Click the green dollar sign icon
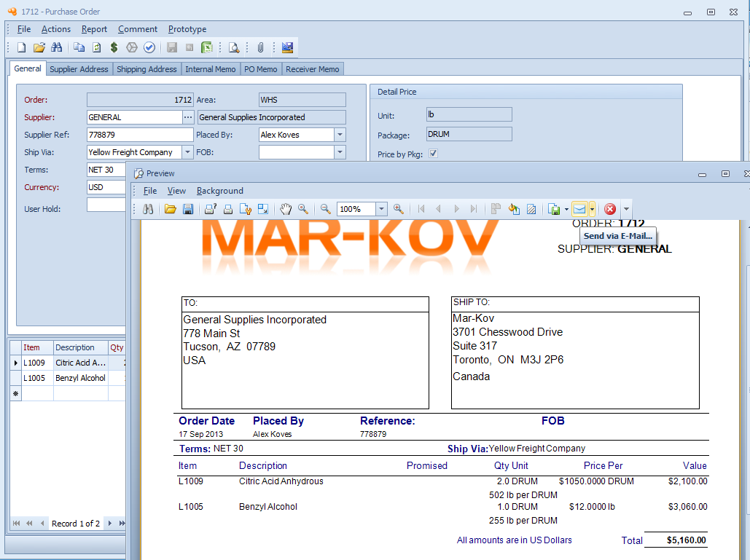This screenshot has width=750, height=560. [114, 47]
